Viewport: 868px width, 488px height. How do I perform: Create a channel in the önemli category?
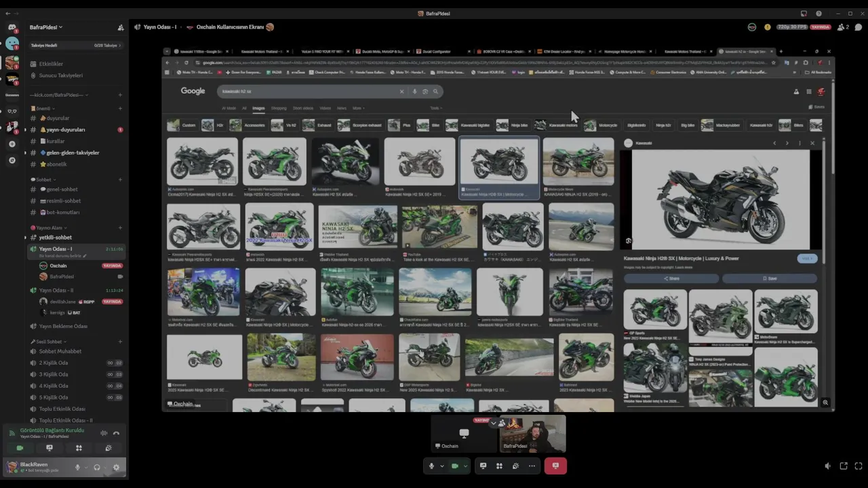pos(120,108)
